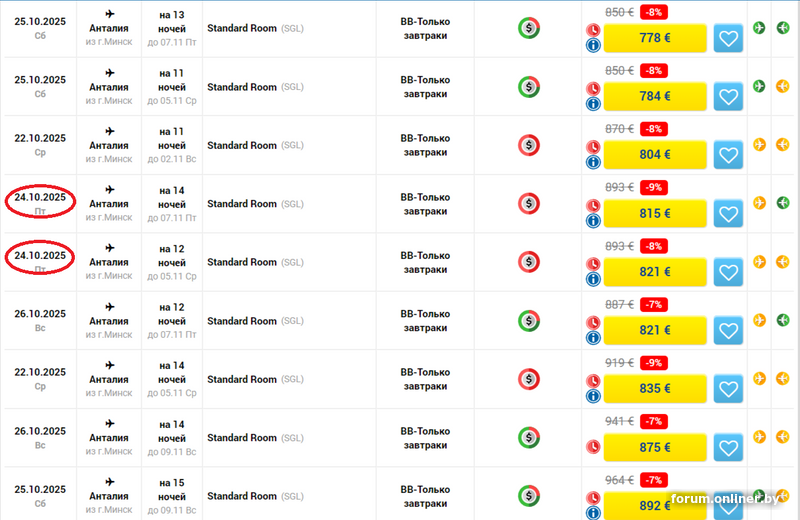Click the outbound plane icon in the 778 € row
This screenshot has height=520, width=800.
coord(759,28)
